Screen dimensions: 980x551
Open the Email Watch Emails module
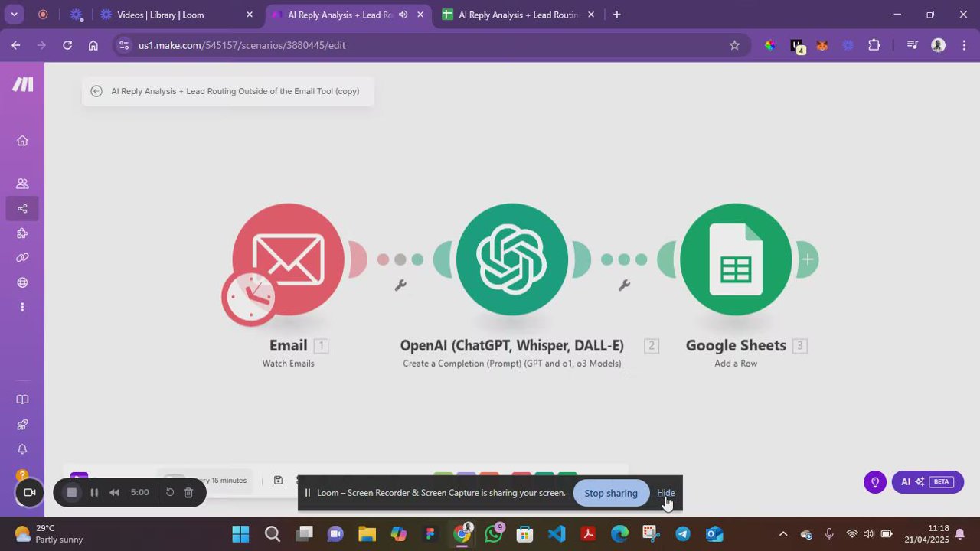[289, 259]
